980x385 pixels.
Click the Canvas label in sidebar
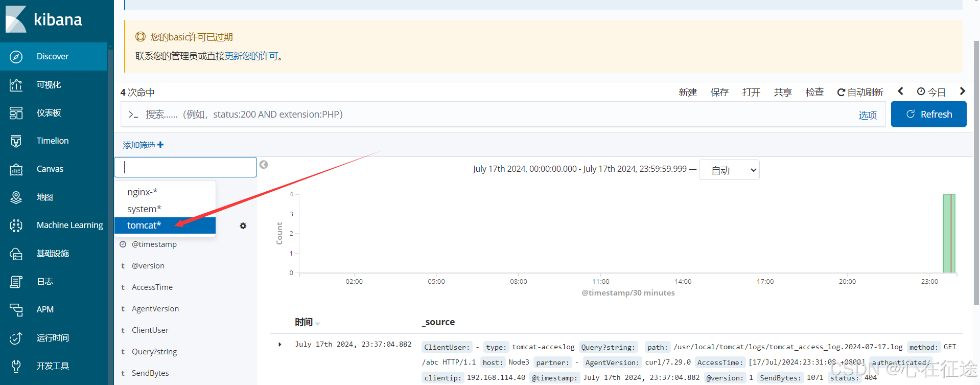50,169
